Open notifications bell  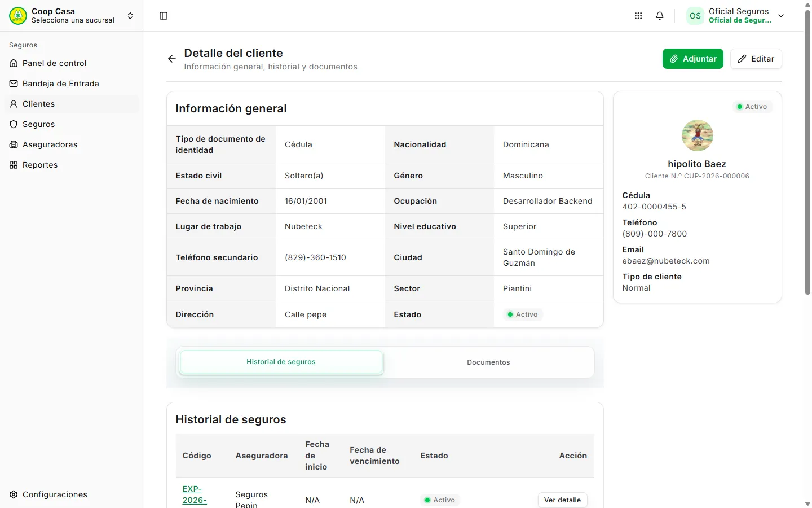coord(660,16)
